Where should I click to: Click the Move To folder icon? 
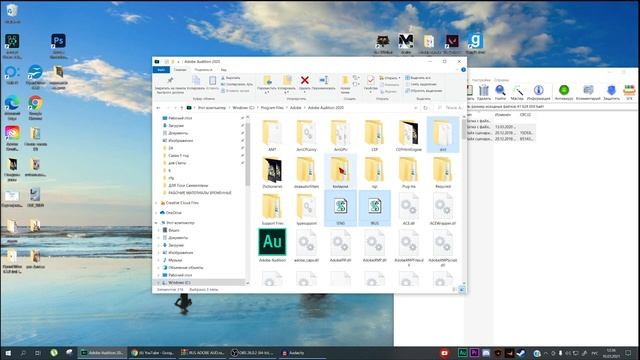coord(267,80)
